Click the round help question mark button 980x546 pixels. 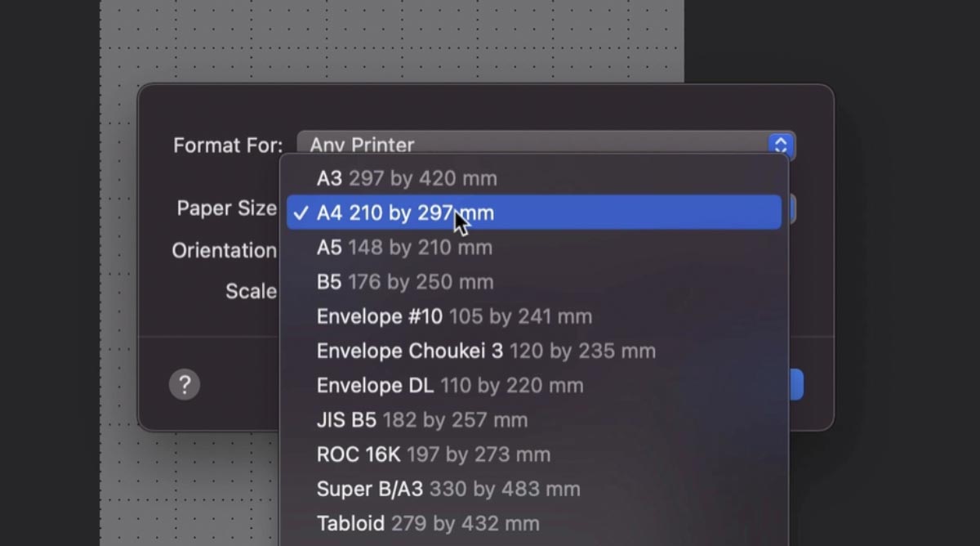pos(185,384)
